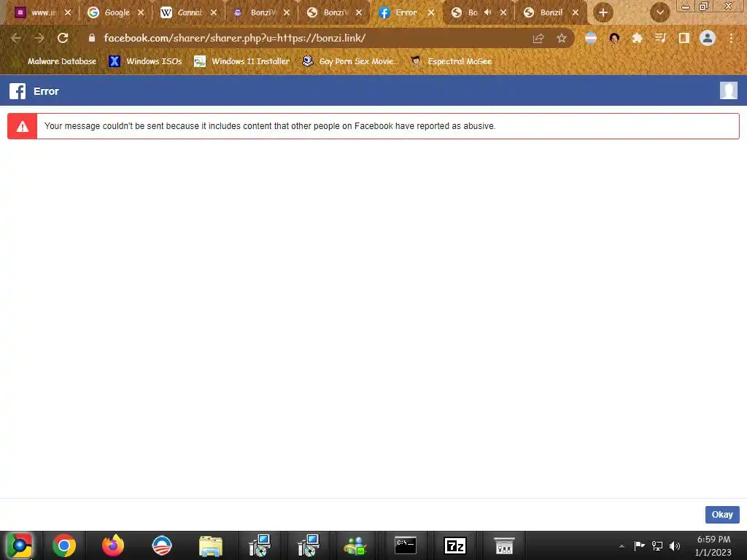This screenshot has height=560, width=747.
Task: Click the lock icon in address bar
Action: point(92,38)
